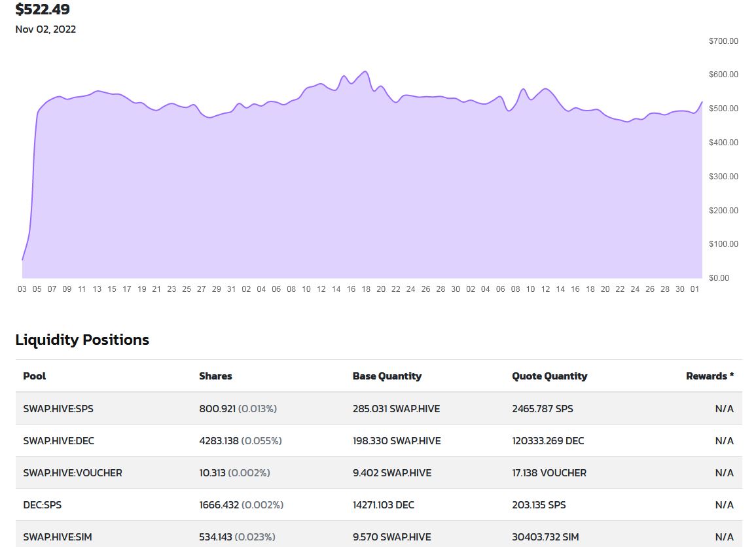Select the "29" x-axis date tick
Image resolution: width=756 pixels, height=547 pixels.
tap(217, 289)
